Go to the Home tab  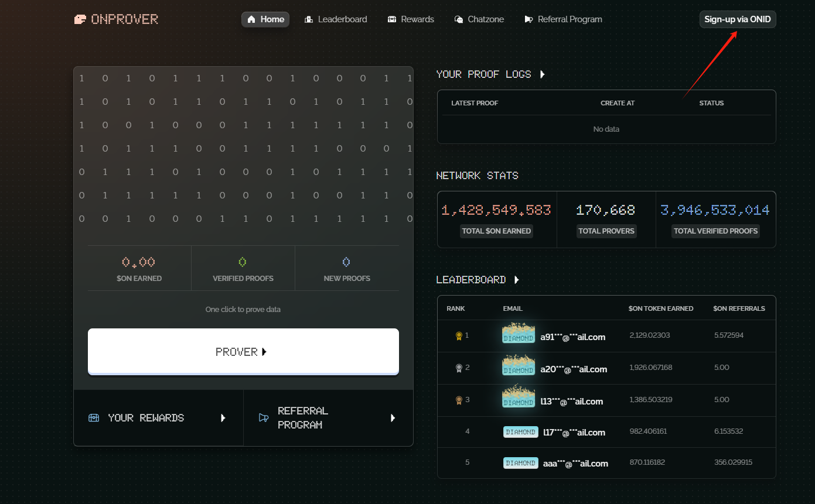265,19
